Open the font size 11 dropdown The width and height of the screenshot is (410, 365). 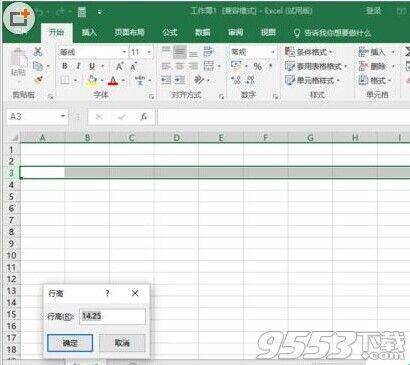click(149, 52)
